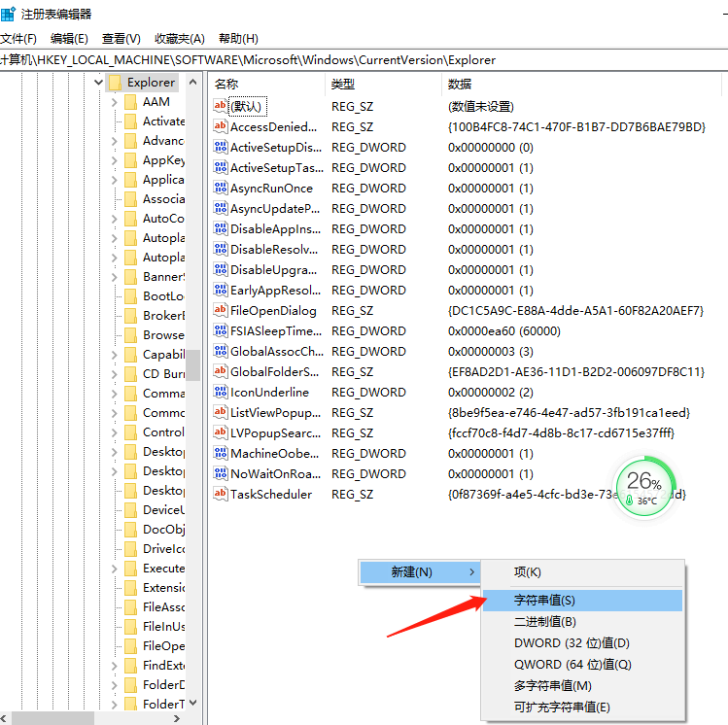
Task: Open the 帮助(H) menu
Action: (238, 39)
